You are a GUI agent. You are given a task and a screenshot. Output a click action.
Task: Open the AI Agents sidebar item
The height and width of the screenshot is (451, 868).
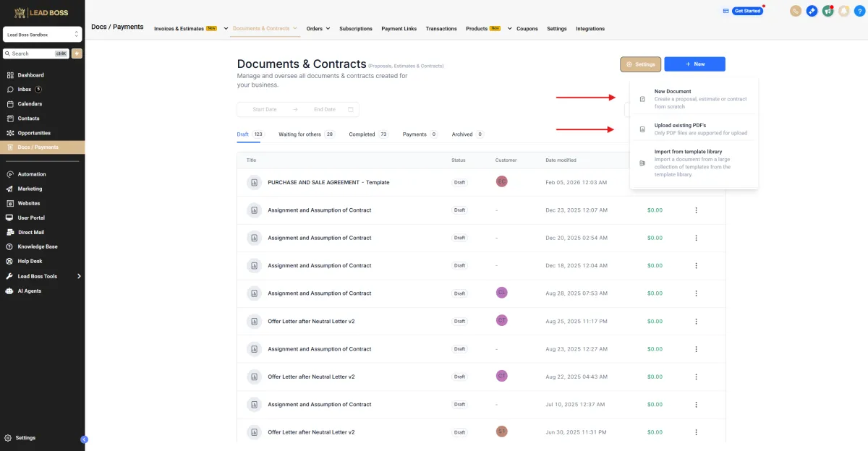pos(30,291)
